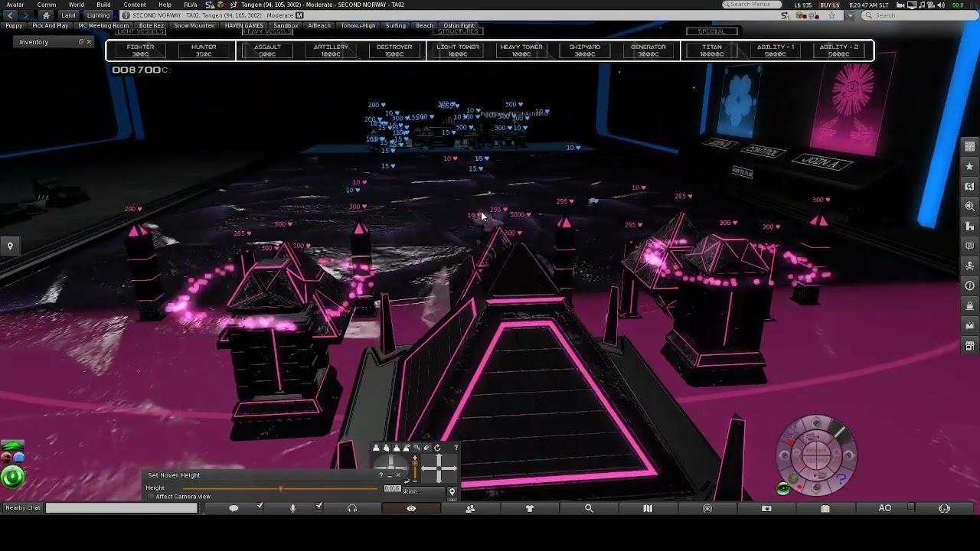Toggle the microphone speak button
The height and width of the screenshot is (551, 980).
[292, 508]
